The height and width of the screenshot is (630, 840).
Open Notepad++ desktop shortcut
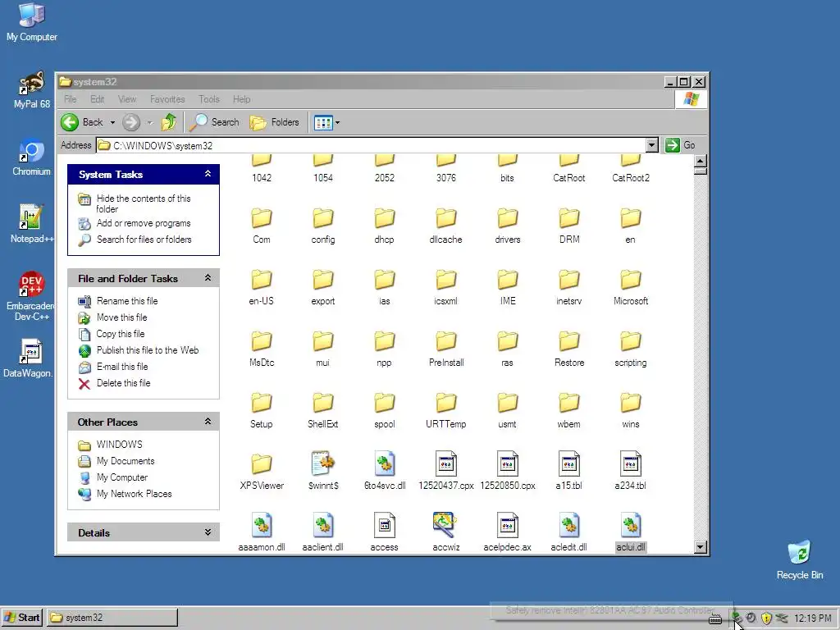point(32,224)
